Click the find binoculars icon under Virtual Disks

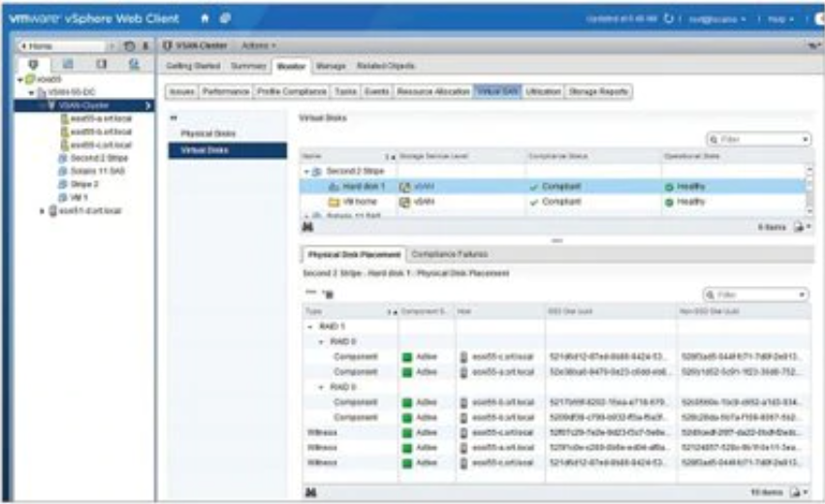309,225
